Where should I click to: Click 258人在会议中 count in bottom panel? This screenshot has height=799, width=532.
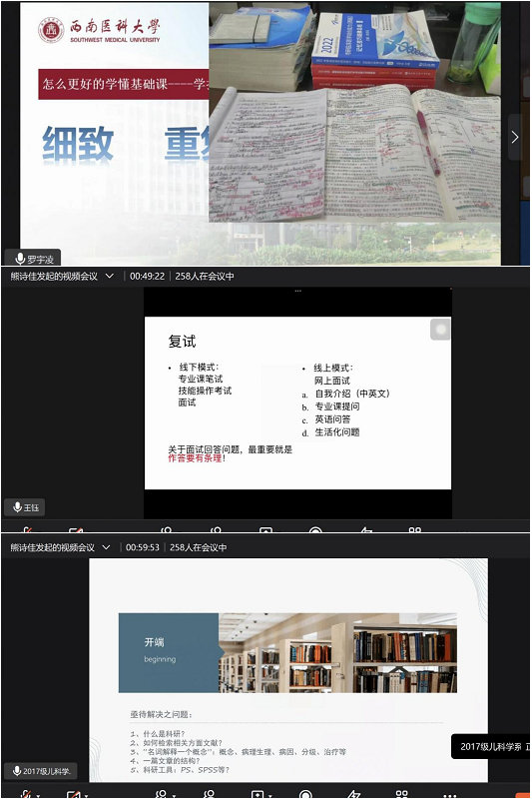click(x=198, y=547)
